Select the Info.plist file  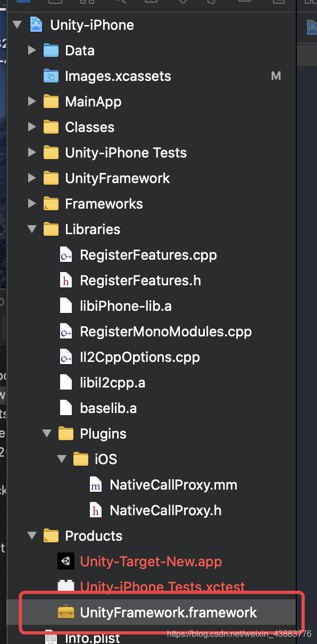tap(93, 638)
